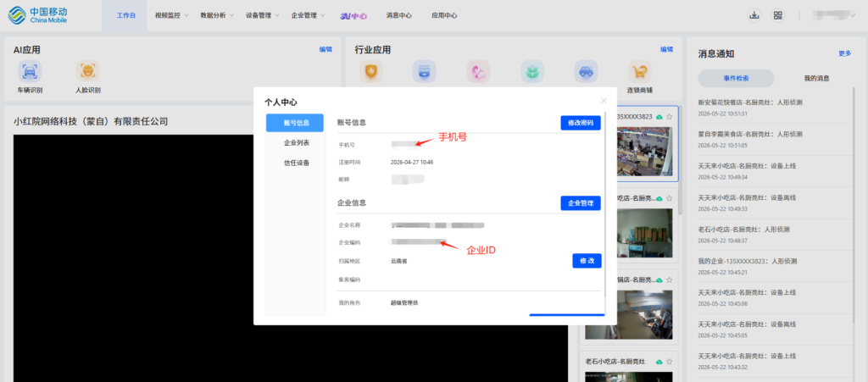Click the 注册时间 value 2026-04-27 10:46
Viewport: 868px width, 382px height.
pyautogui.click(x=412, y=163)
